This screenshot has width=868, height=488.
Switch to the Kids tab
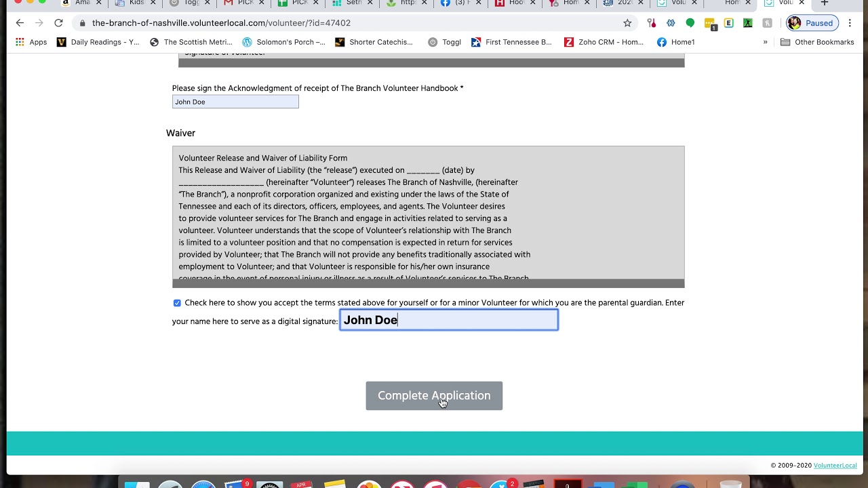pos(136,3)
